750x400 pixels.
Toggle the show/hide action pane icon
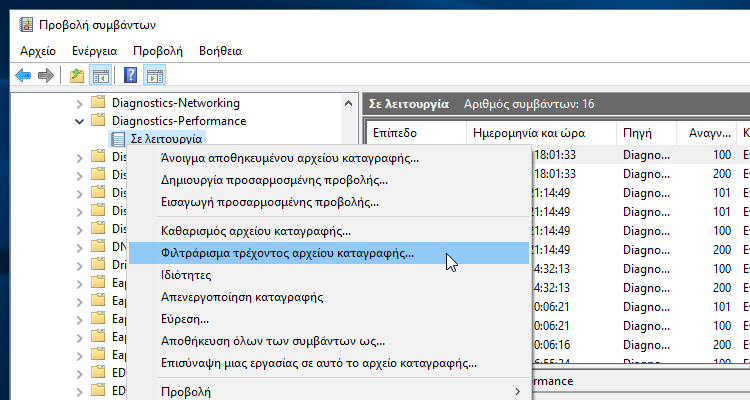coord(154,75)
